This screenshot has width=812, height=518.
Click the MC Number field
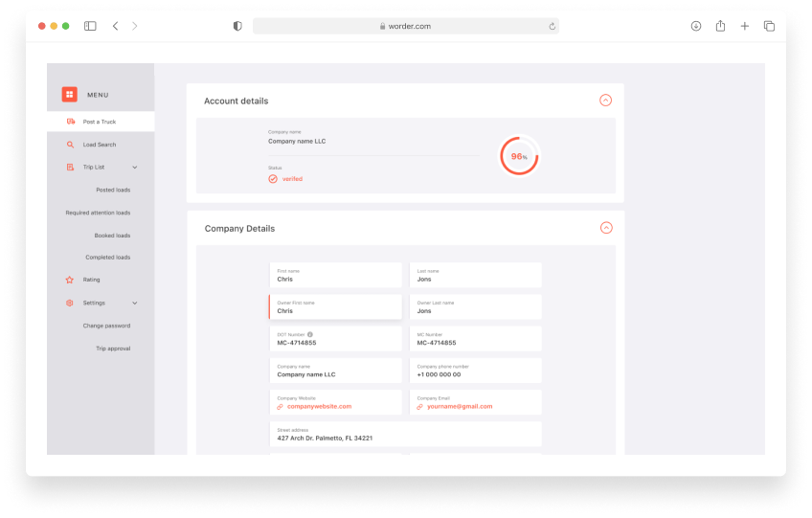point(475,339)
